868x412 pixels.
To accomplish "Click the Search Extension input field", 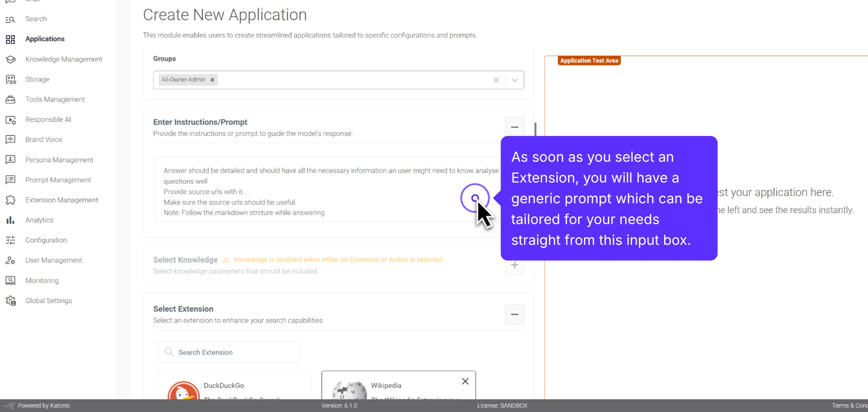I will [228, 352].
